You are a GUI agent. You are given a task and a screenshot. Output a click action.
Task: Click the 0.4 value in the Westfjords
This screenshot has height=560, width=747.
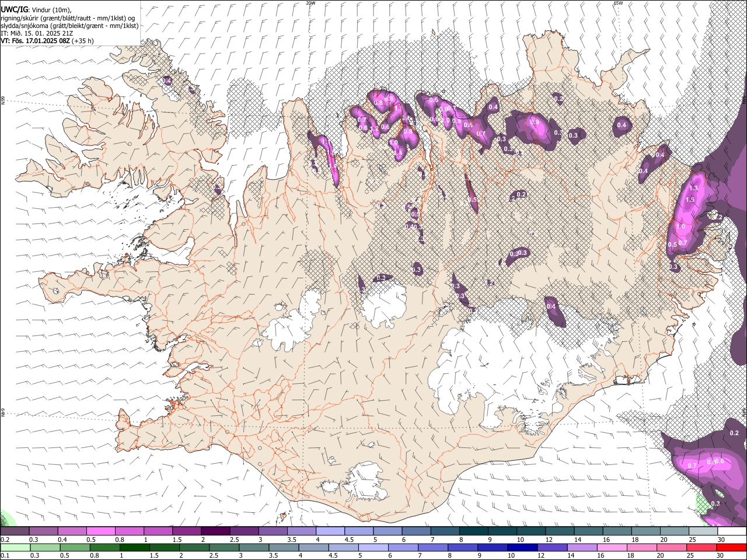[x=167, y=80]
